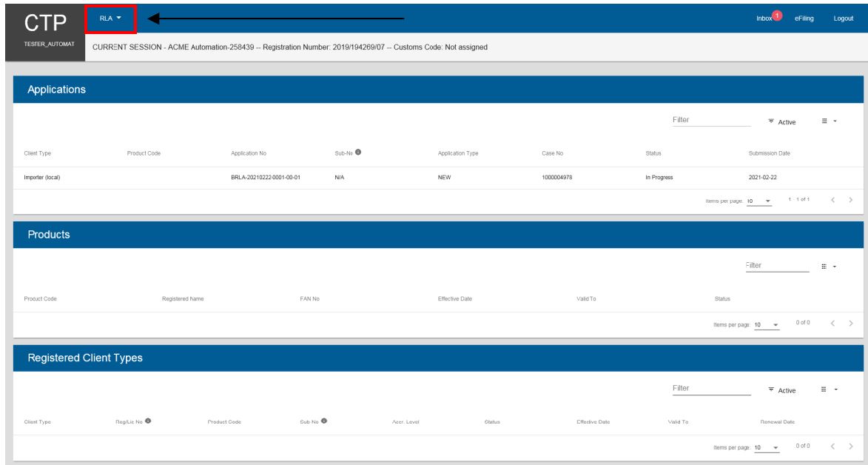Viewport: 868px width, 465px height.
Task: Open Applications items per page dropdown
Action: click(x=759, y=201)
